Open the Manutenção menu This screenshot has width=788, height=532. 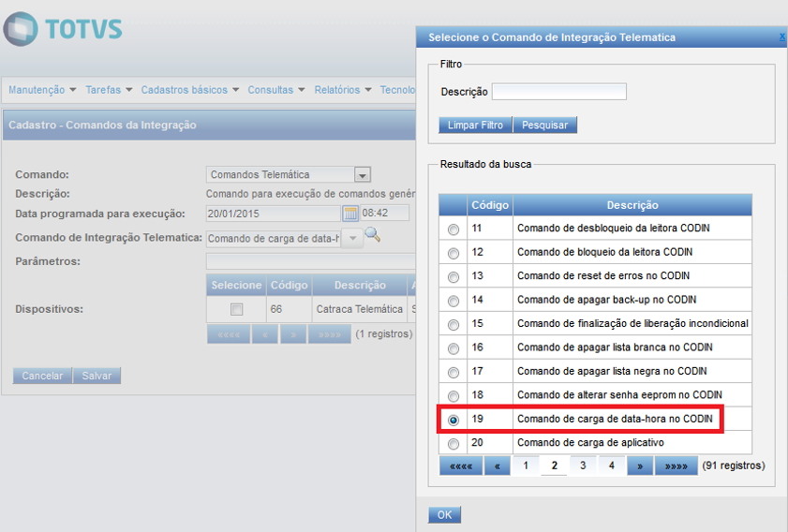click(x=42, y=90)
